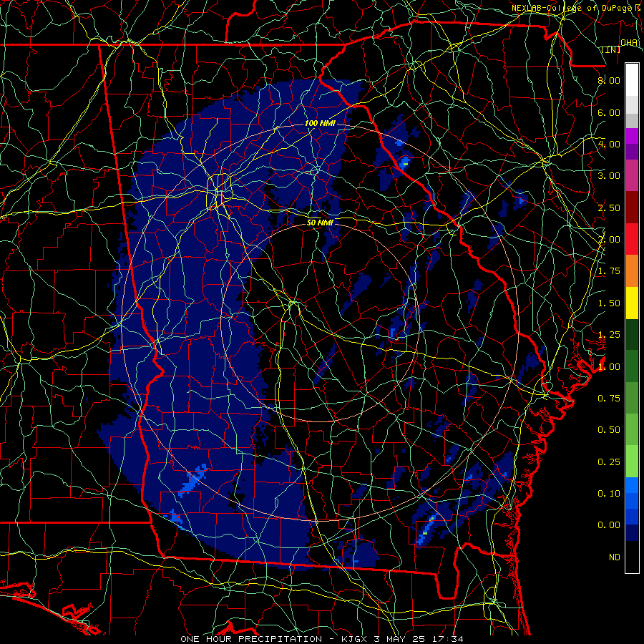Click the 0.50 legend value
Image resolution: width=644 pixels, height=644 pixels.
[609, 430]
